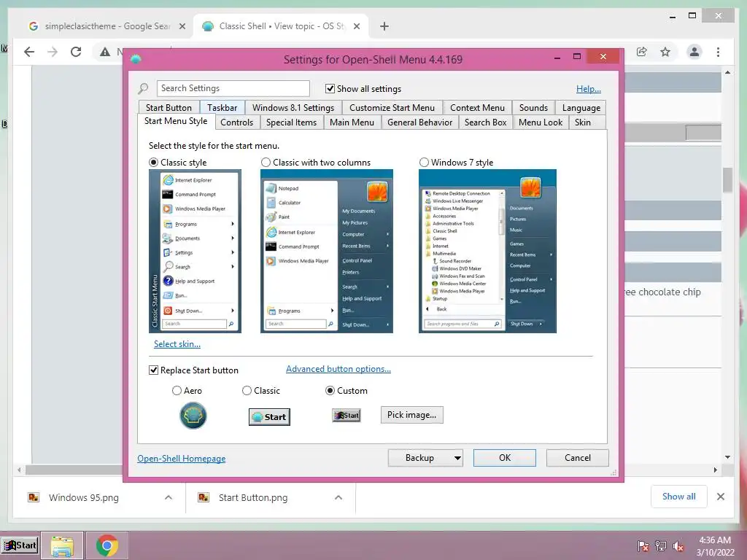This screenshot has width=747, height=560.
Task: Open Chrome share page icon
Action: pos(642,52)
